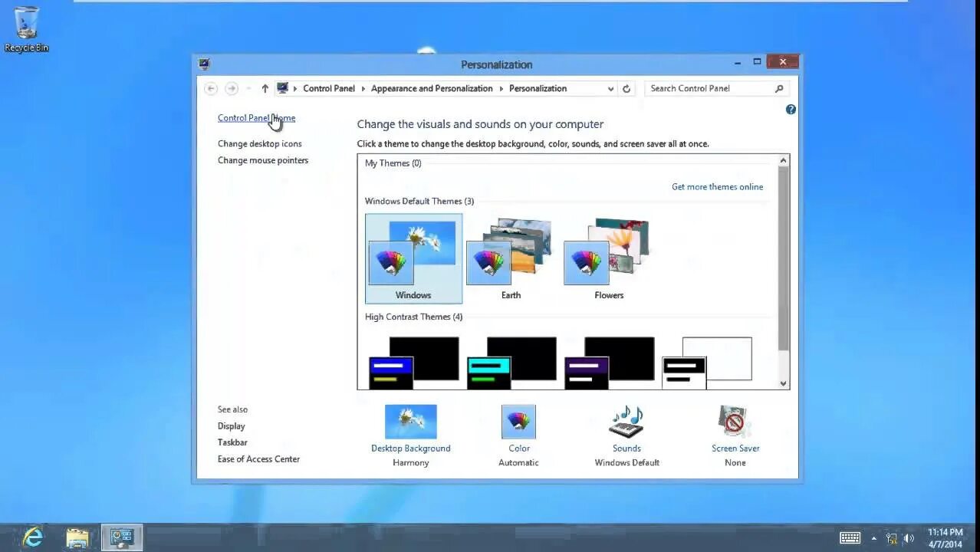
Task: Expand arrow after Appearance and Personalization
Action: [x=502, y=89]
